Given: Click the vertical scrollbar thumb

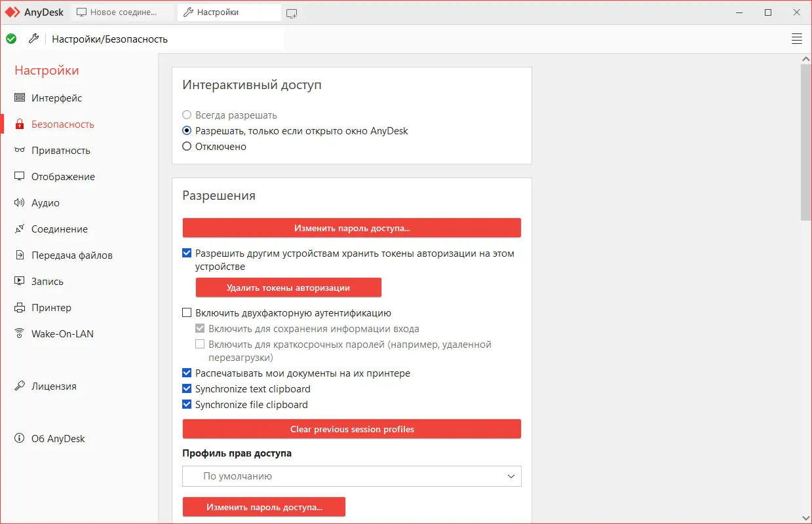Looking at the screenshot, I should (806, 143).
